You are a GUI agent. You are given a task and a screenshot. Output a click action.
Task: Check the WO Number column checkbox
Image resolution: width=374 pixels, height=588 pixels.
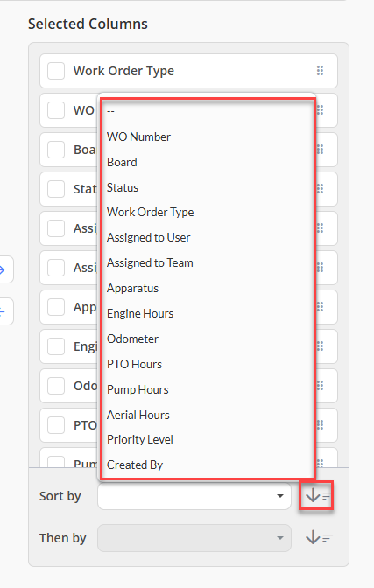(56, 110)
